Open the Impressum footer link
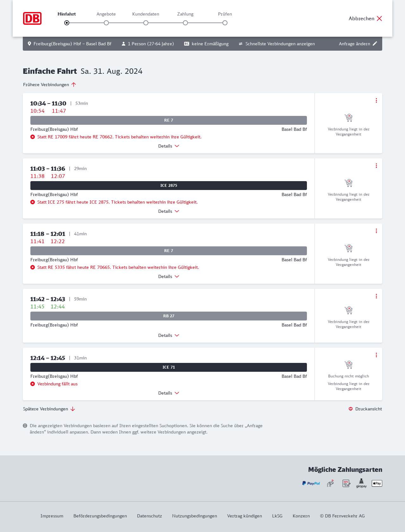This screenshot has width=405, height=532. coord(52,516)
